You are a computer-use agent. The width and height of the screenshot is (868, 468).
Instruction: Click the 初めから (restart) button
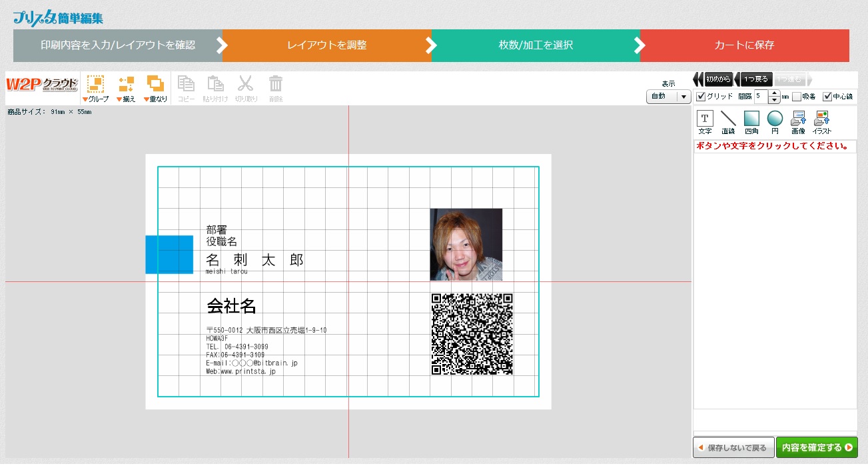[x=713, y=79]
